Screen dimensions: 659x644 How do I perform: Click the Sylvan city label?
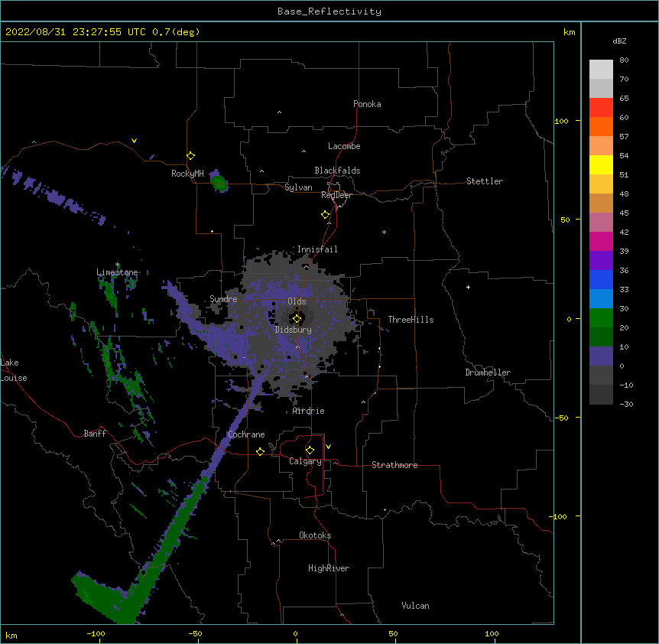pos(298,187)
